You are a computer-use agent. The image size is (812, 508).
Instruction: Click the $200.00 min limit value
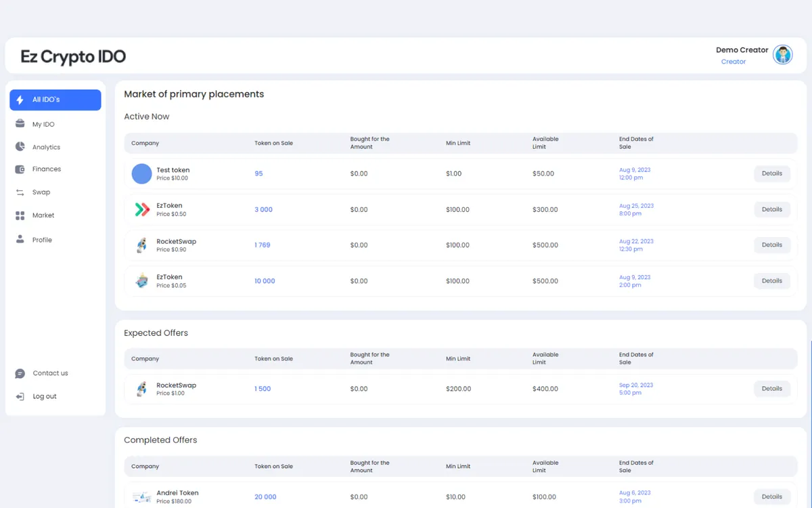pos(459,389)
